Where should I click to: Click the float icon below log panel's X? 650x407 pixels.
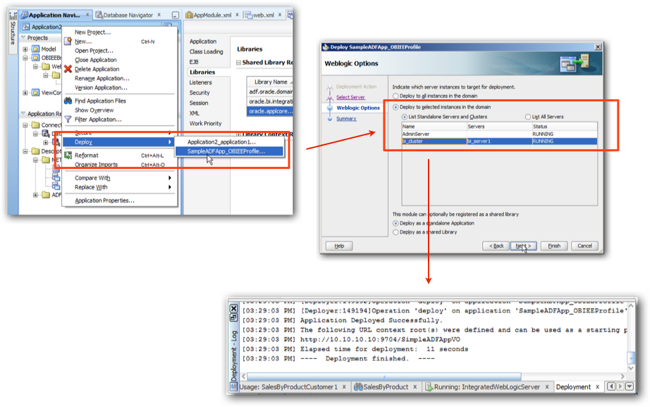pyautogui.click(x=234, y=318)
